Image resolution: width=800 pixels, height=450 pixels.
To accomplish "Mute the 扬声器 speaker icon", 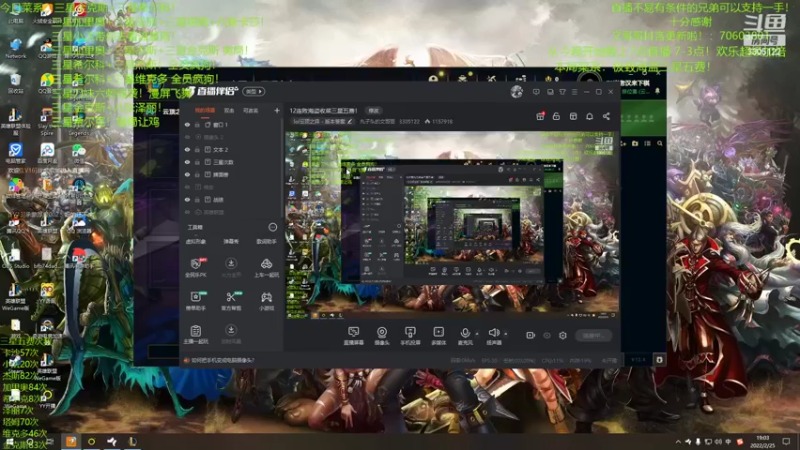I will [493, 333].
